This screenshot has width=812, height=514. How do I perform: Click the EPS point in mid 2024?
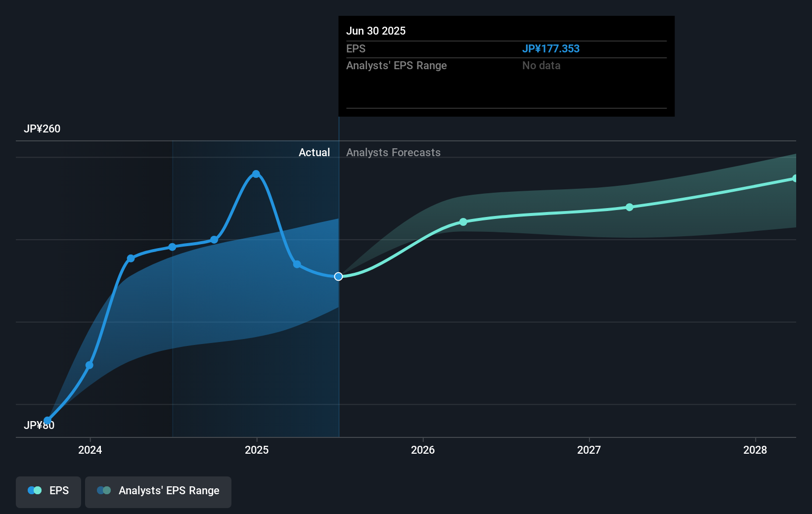point(172,247)
